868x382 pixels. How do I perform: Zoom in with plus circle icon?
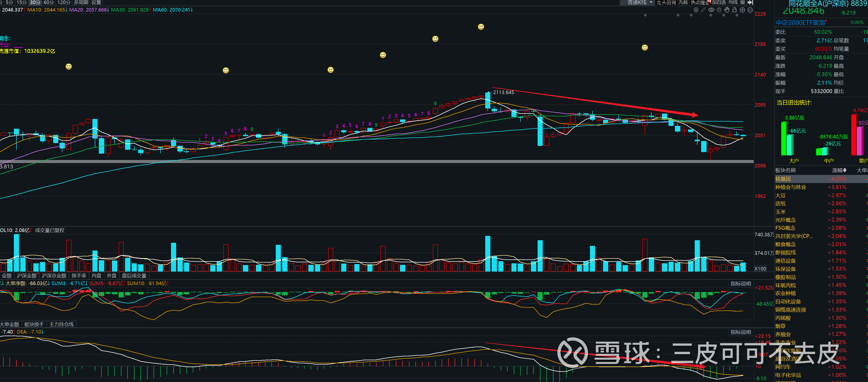tap(742, 10)
